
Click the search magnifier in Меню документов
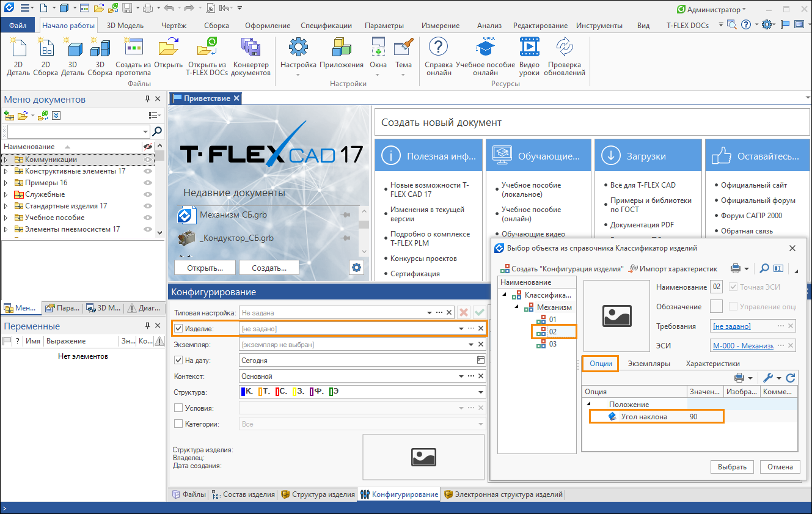tap(157, 131)
